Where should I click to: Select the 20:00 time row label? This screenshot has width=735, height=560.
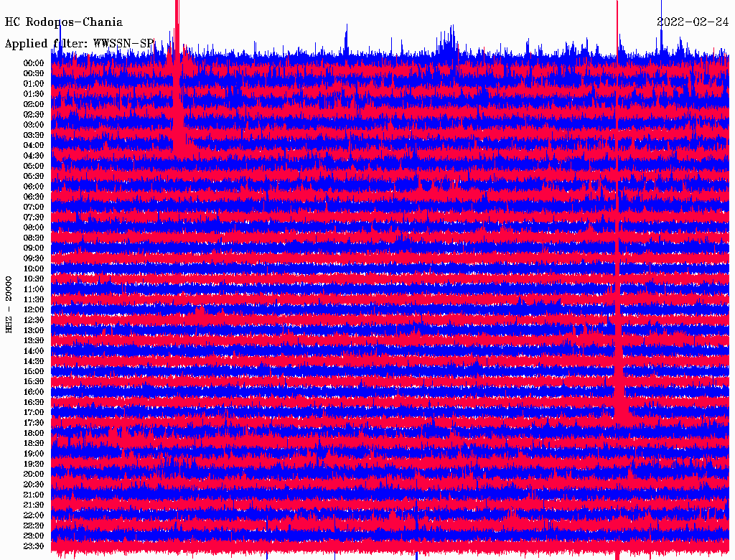pos(34,474)
